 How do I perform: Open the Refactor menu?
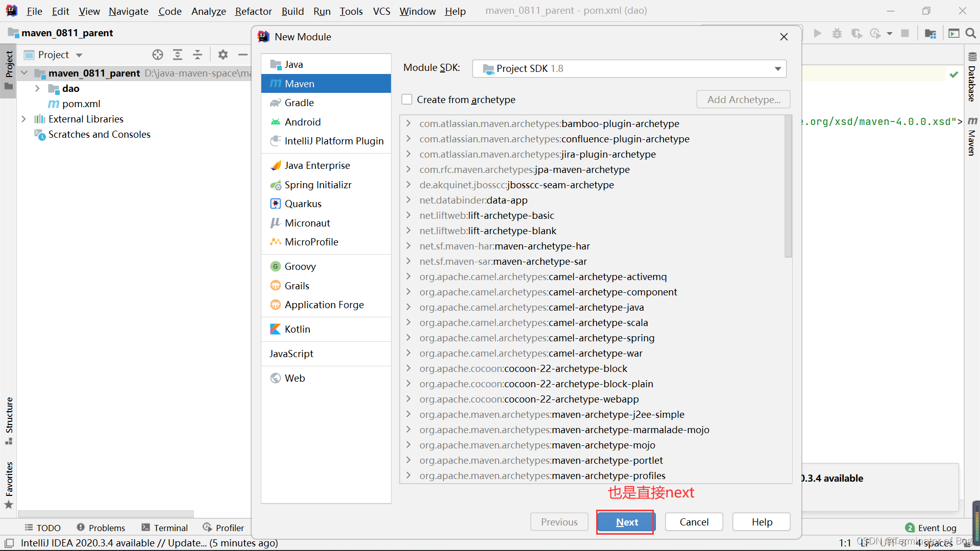(254, 11)
